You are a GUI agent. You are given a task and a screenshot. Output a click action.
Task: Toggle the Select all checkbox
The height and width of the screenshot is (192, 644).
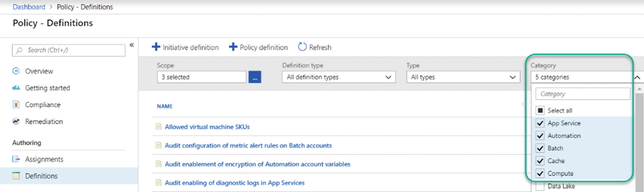tap(540, 110)
